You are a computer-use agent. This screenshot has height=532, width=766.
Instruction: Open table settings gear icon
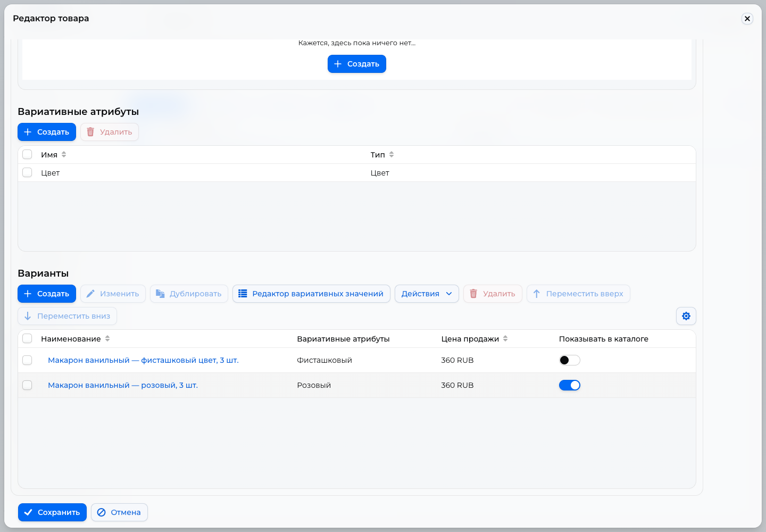point(686,316)
